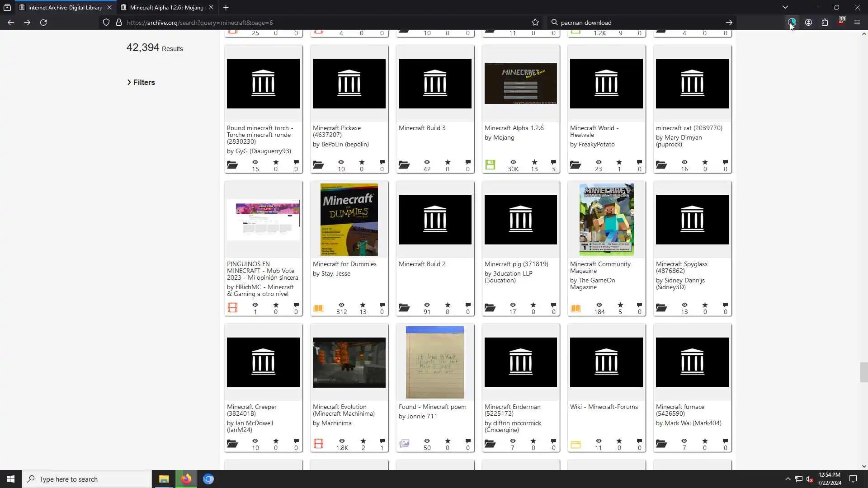This screenshot has height=488, width=868.
Task: Open the Wiki - Minecraft-Forums item link
Action: click(x=604, y=407)
